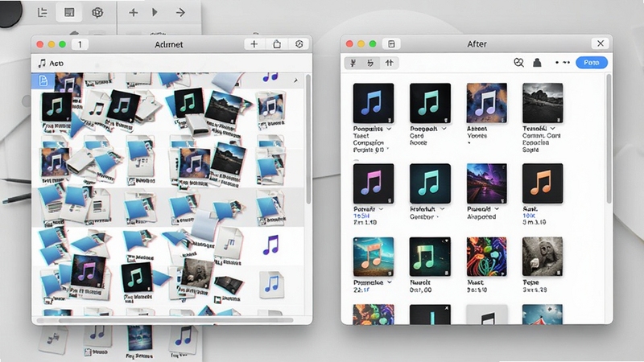Click the lock-shaped icon in After toolbar

pos(537,63)
